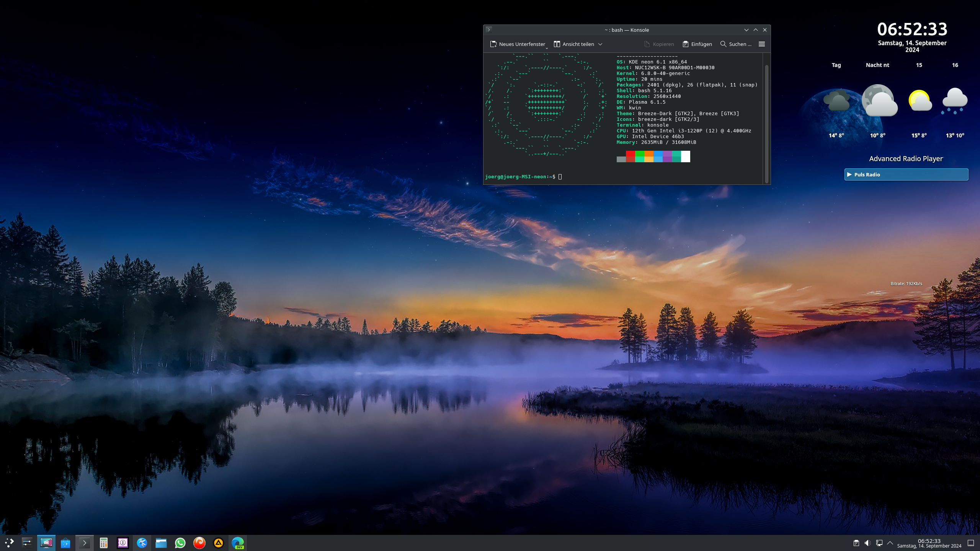Launch the Audacious player yellow triangle icon
The height and width of the screenshot is (551, 980).
(219, 543)
